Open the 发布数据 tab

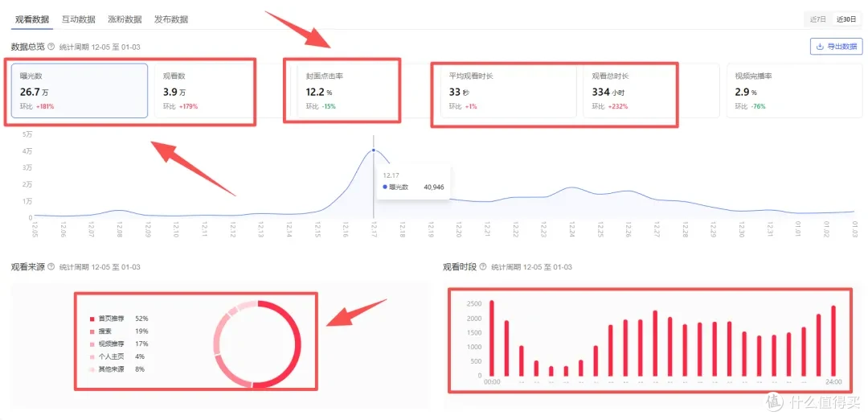coord(171,19)
